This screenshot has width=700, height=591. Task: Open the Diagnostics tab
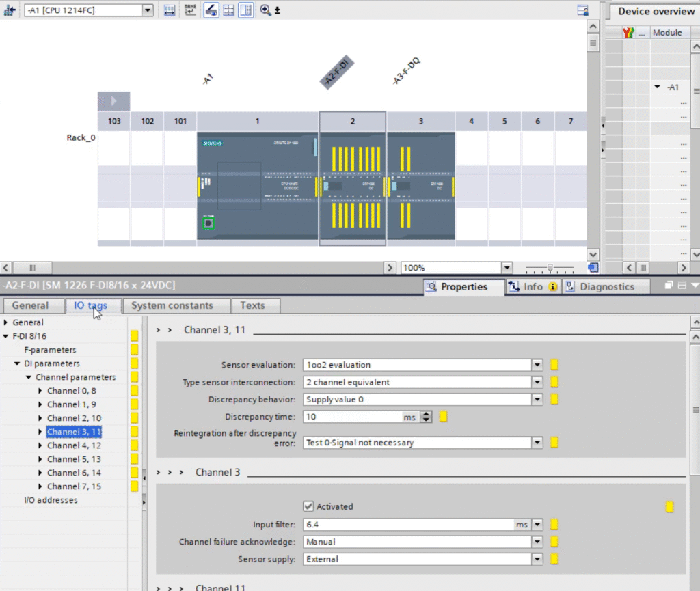click(x=606, y=287)
